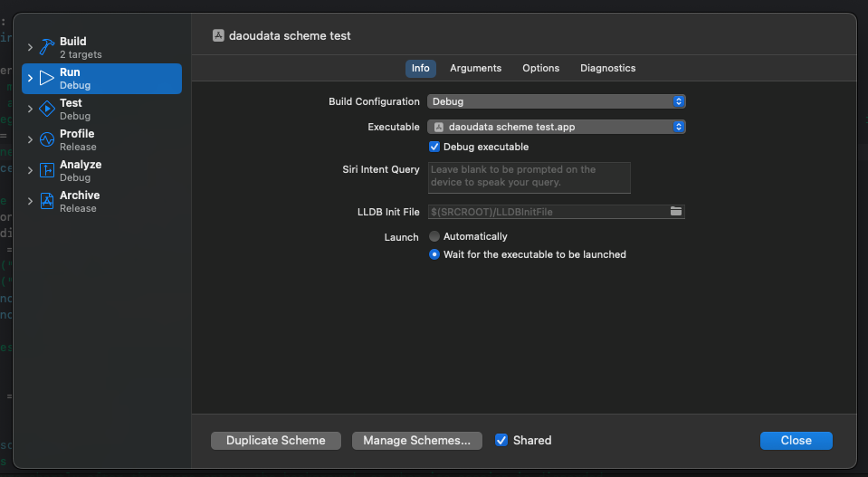Screen dimensions: 868x477
Task: Expand the Build action chevron
Action: tap(30, 48)
